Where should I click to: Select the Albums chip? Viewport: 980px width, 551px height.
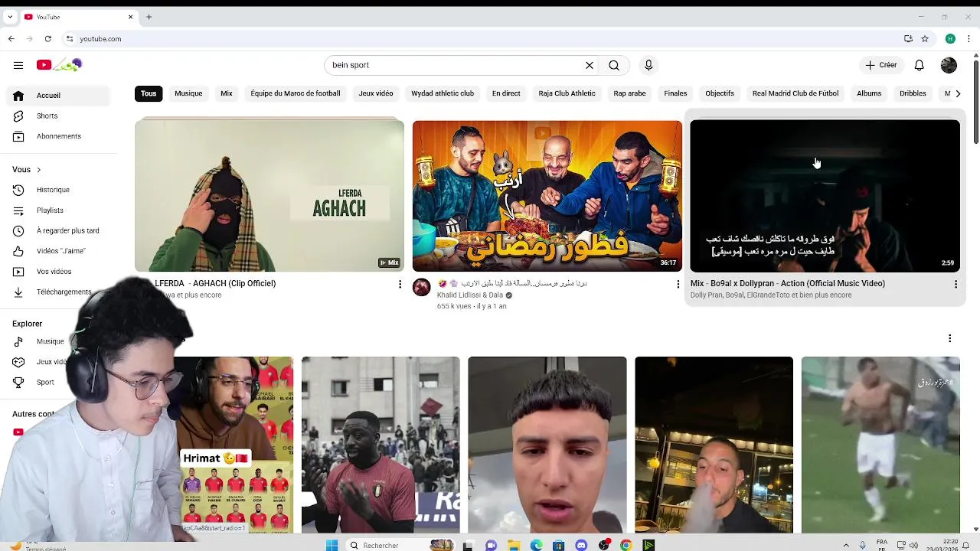[x=869, y=93]
